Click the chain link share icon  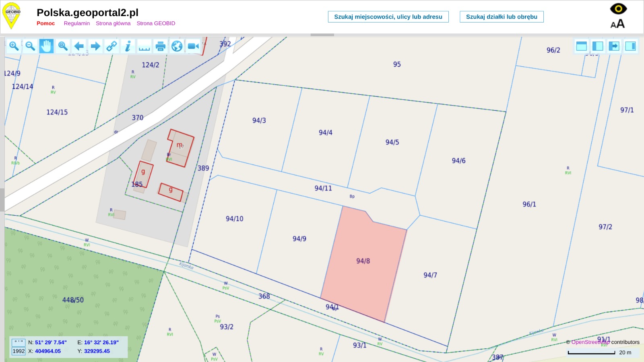111,46
